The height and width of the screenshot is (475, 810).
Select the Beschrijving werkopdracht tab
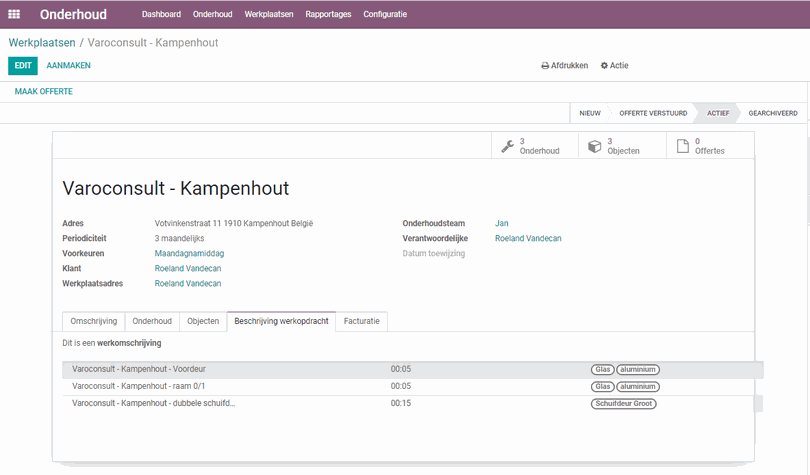[282, 321]
